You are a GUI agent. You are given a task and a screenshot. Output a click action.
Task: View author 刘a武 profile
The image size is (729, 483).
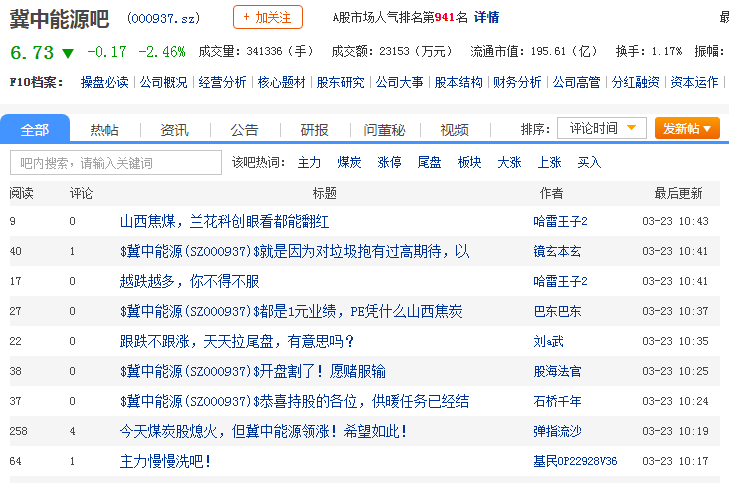548,341
